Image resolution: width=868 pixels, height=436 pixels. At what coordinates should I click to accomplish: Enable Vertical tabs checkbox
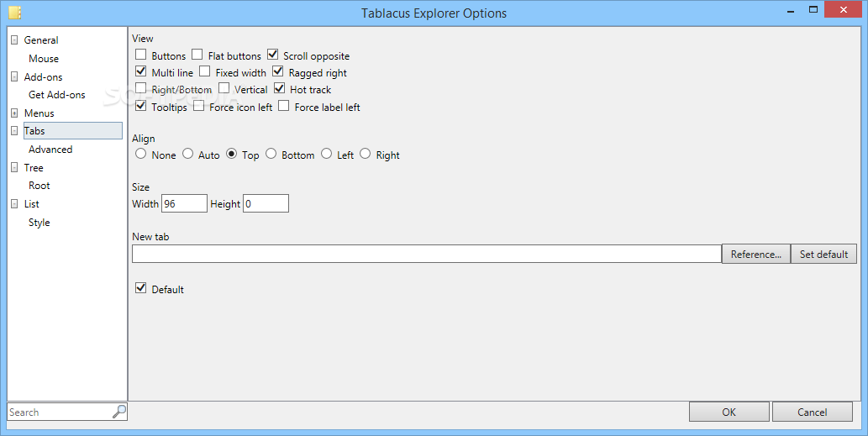point(224,88)
